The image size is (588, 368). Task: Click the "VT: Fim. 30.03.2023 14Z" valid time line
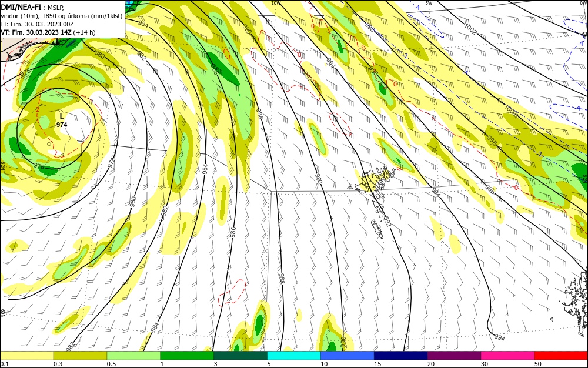pos(36,32)
